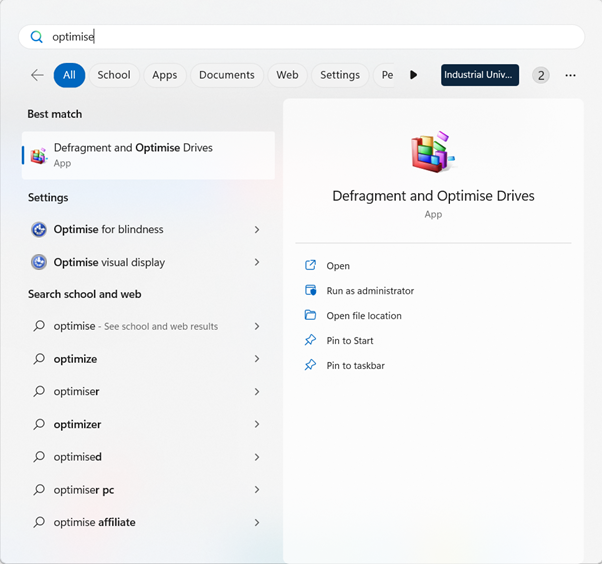
Task: Click the three-dots more options icon
Action: [570, 75]
